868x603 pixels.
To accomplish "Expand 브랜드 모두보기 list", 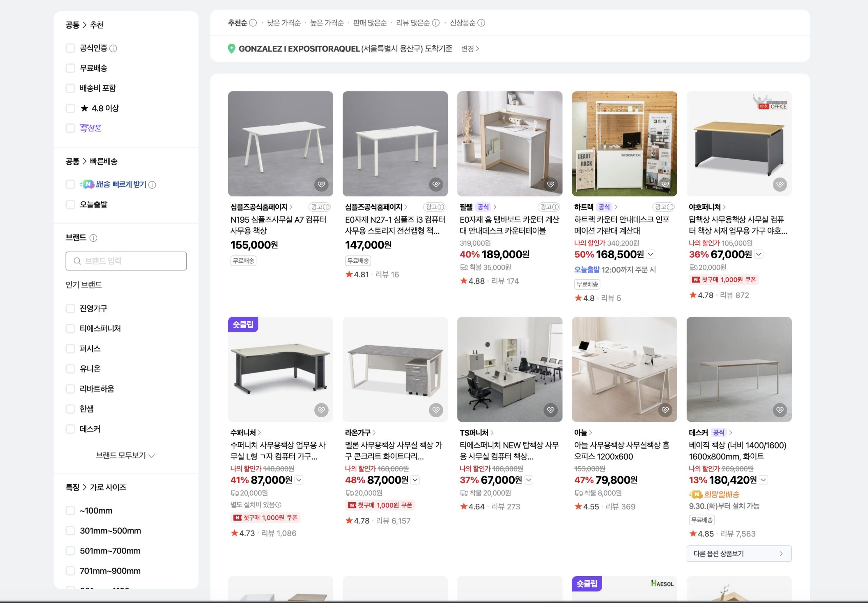I will tap(125, 456).
